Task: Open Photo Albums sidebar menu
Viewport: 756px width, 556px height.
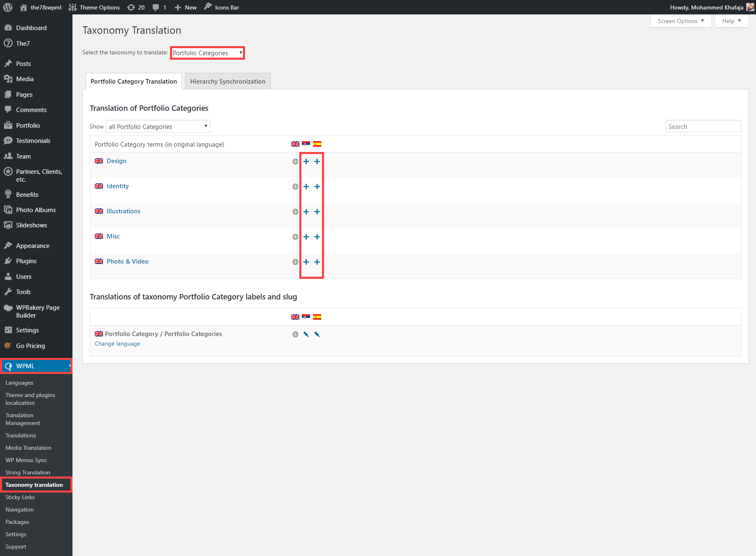Action: pyautogui.click(x=36, y=210)
